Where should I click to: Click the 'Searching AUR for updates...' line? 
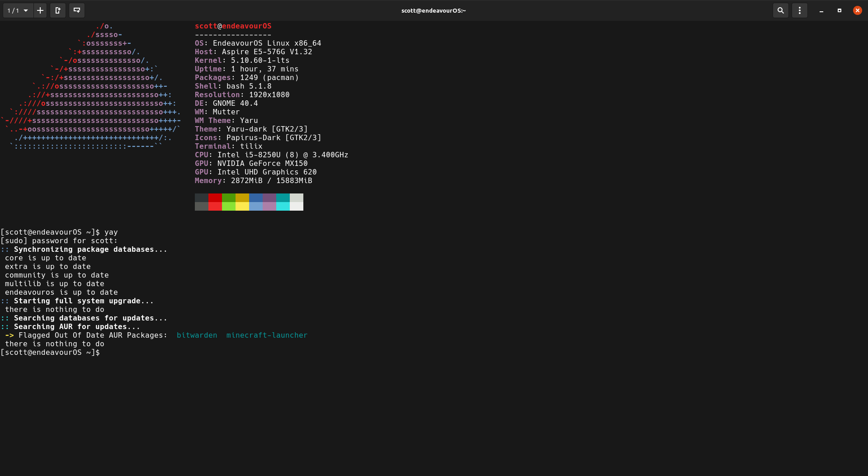pos(71,327)
